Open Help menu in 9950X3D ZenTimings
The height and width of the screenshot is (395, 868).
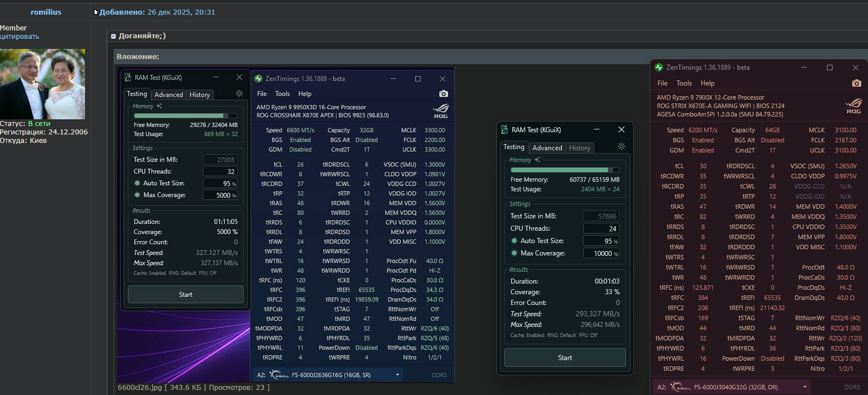305,94
